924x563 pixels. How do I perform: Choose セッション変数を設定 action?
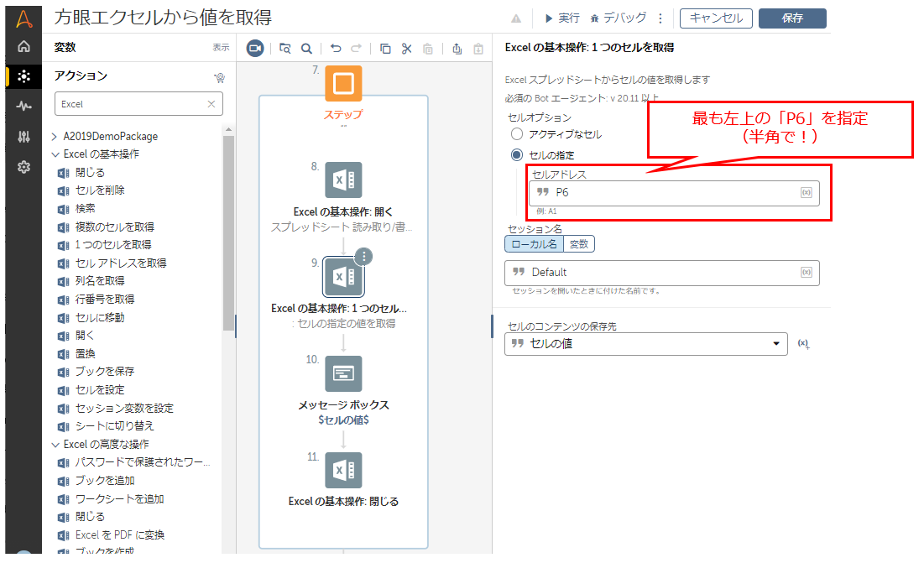pos(123,408)
